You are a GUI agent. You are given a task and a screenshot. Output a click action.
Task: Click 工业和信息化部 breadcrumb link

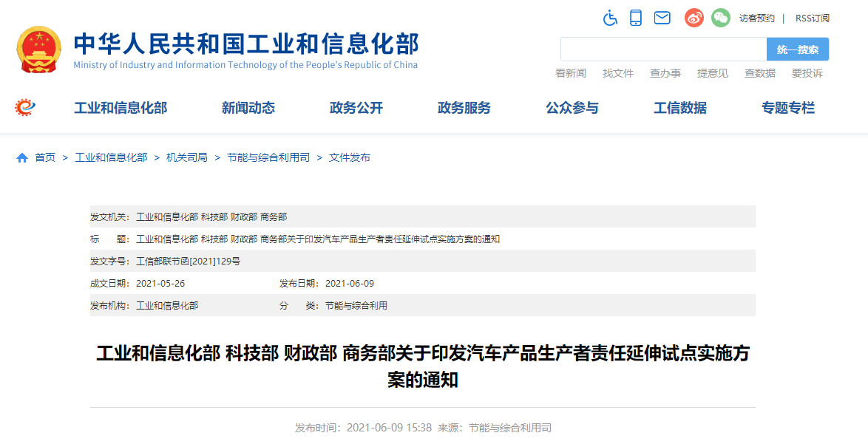tap(111, 157)
